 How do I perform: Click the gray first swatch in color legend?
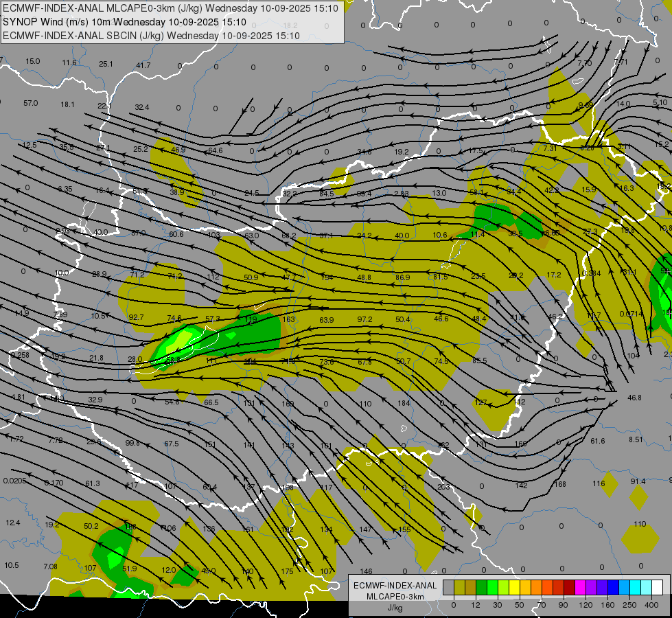click(448, 587)
